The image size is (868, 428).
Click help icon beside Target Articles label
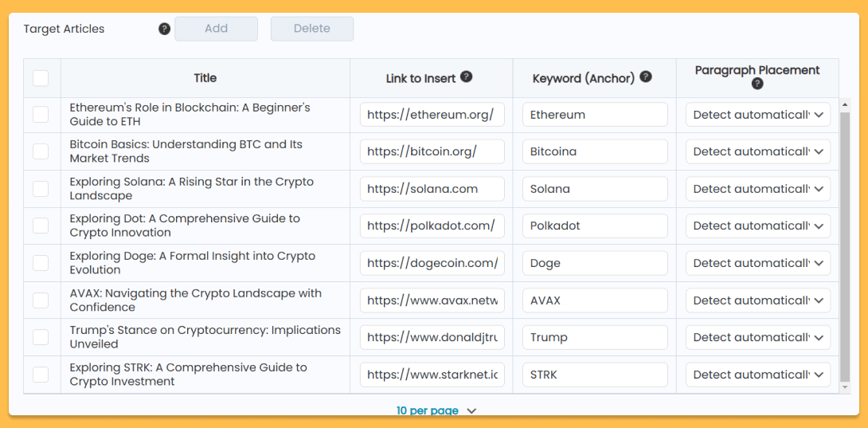164,29
